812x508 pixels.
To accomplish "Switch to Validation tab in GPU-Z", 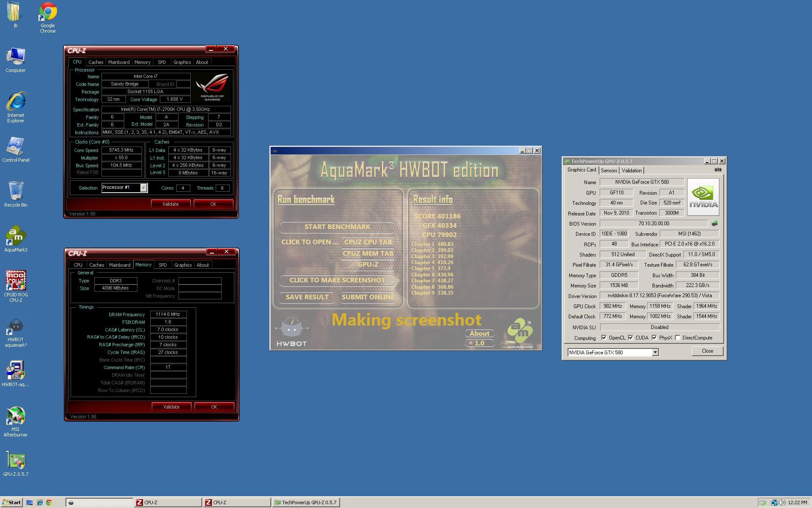I will point(631,171).
